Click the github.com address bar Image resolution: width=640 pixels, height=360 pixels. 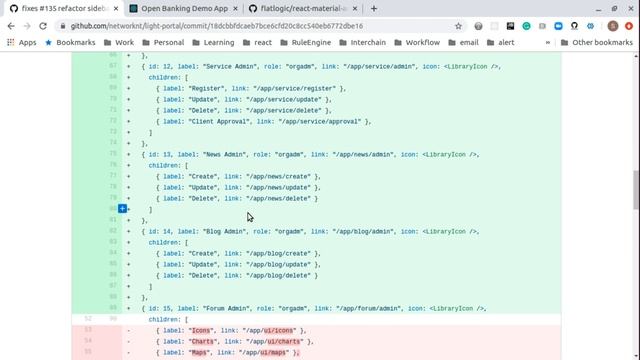(260, 26)
